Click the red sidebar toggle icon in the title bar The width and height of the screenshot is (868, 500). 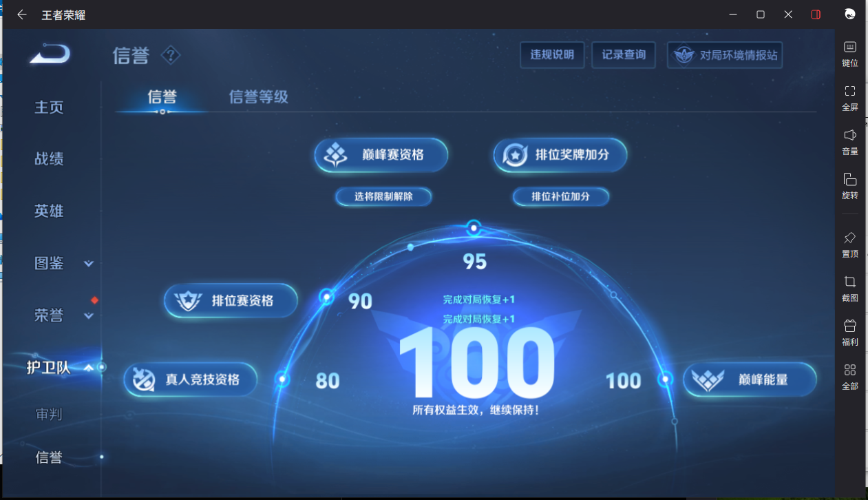tap(816, 14)
